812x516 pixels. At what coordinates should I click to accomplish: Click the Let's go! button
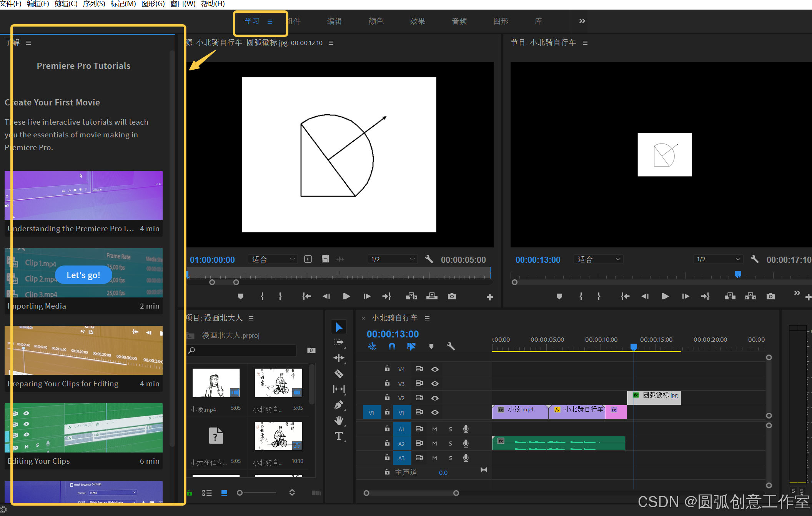(83, 275)
